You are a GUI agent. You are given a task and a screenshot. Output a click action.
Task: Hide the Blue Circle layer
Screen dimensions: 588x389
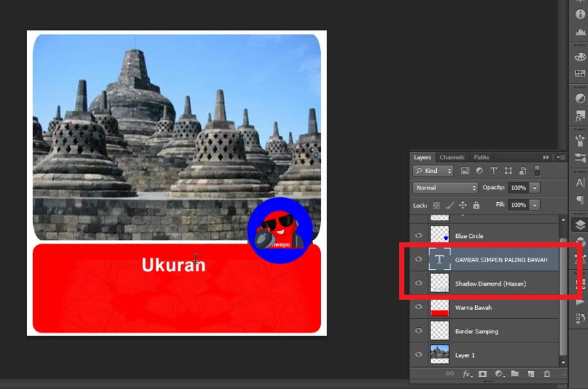(418, 235)
